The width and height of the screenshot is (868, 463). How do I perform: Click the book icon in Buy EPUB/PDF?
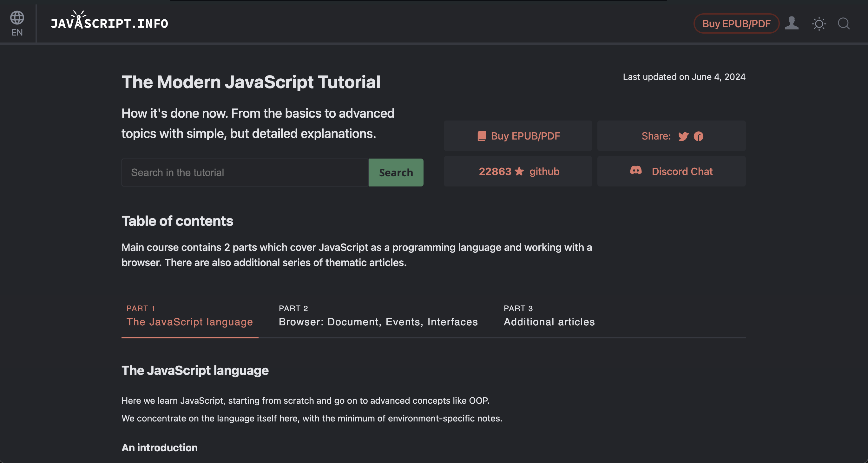(481, 136)
